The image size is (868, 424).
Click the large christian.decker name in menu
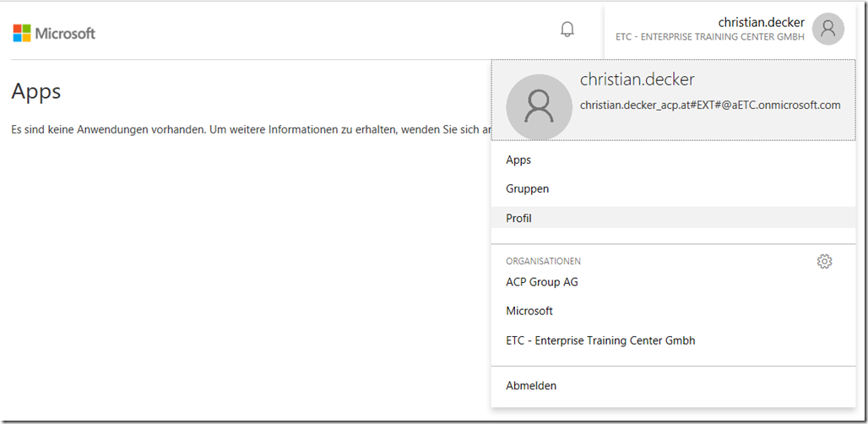click(637, 79)
